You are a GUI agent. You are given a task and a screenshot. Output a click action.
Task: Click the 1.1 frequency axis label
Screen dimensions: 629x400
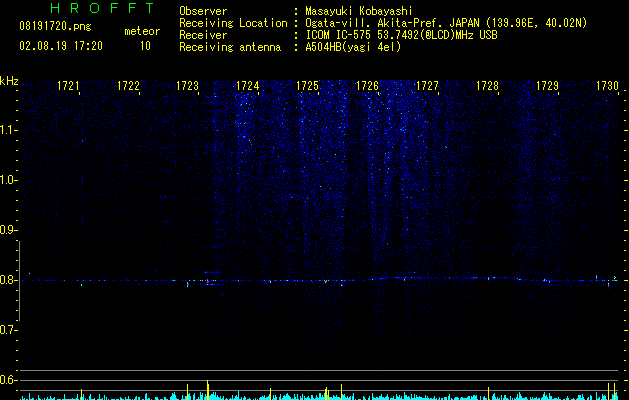(x=8, y=130)
